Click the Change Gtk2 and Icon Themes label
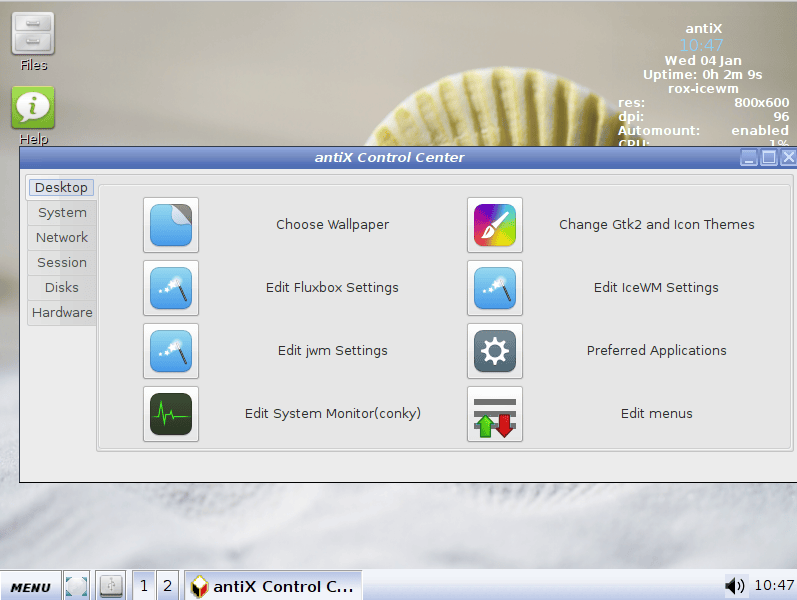 tap(657, 225)
